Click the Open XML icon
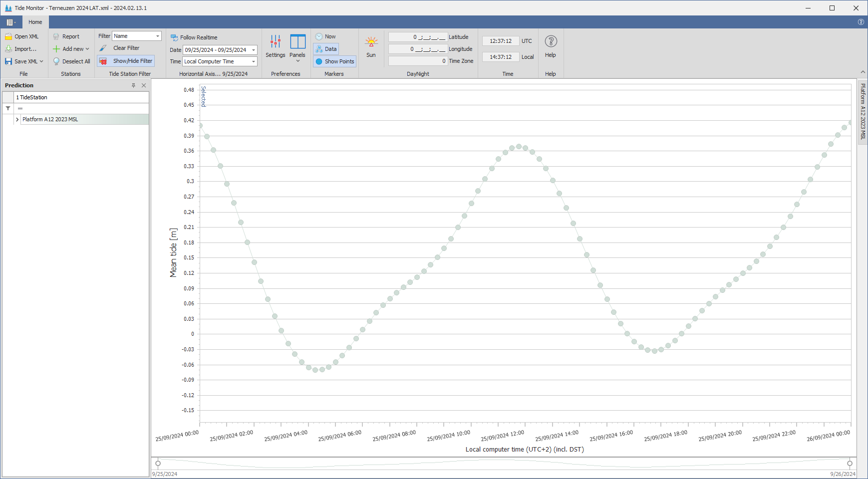The image size is (868, 479). (8, 36)
